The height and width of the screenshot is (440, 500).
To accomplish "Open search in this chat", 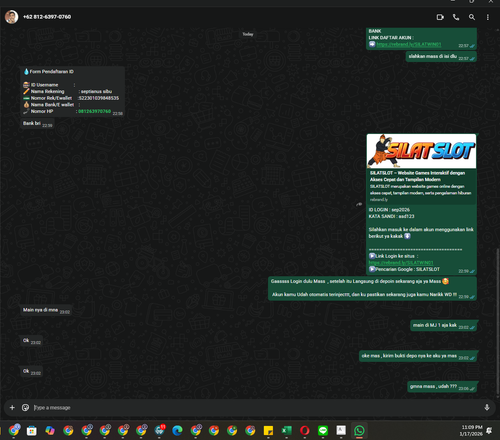I will point(472,17).
